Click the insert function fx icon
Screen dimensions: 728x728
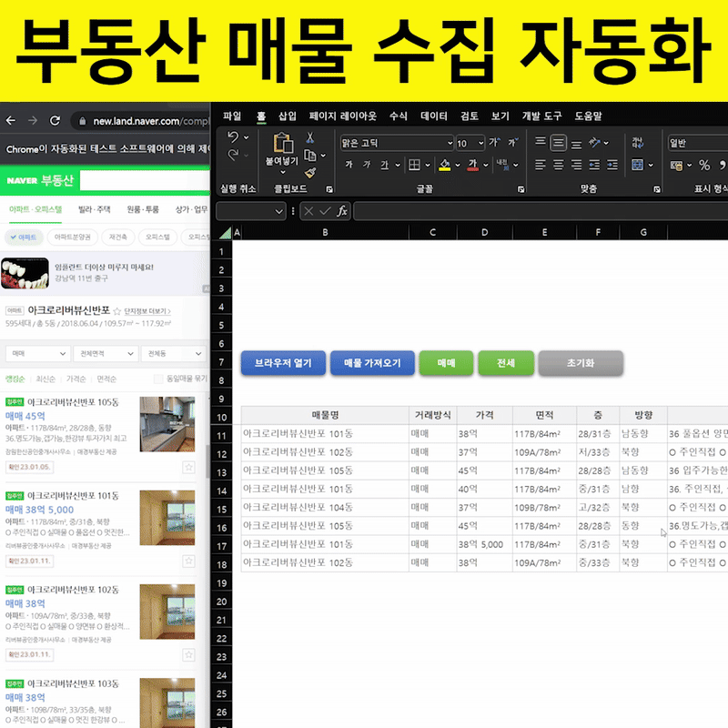tap(342, 211)
